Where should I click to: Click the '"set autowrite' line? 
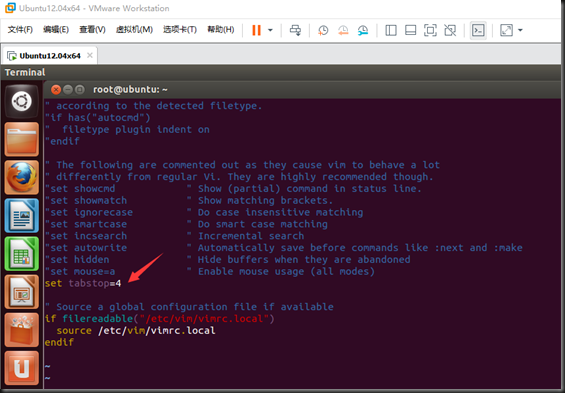coord(284,247)
